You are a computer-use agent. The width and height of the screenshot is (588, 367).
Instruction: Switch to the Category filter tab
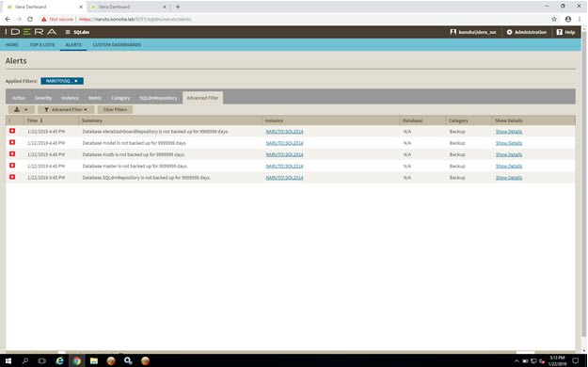120,98
